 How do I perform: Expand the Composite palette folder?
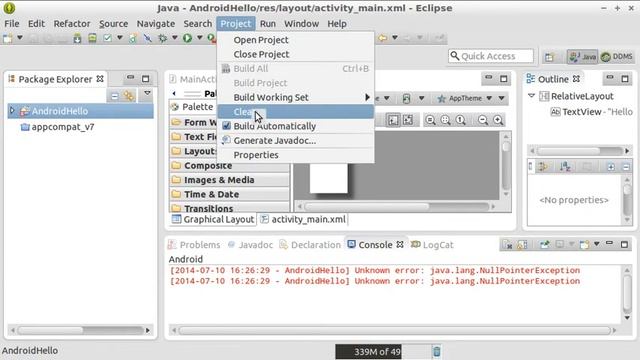click(229, 166)
